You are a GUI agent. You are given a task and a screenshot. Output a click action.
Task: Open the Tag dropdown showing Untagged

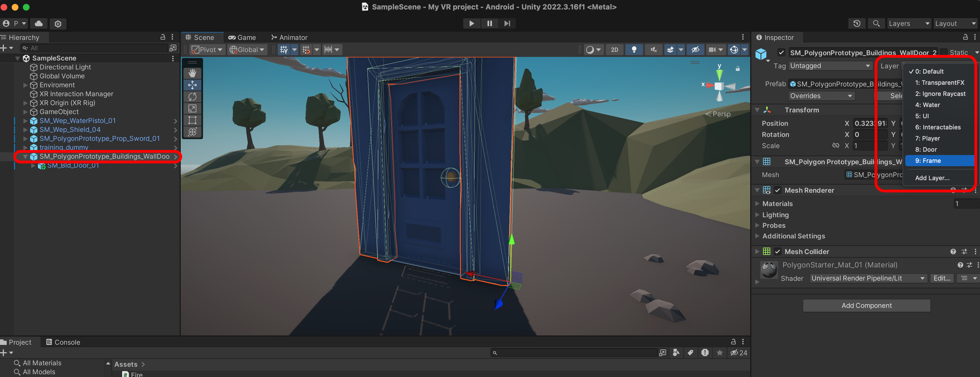tap(830, 66)
